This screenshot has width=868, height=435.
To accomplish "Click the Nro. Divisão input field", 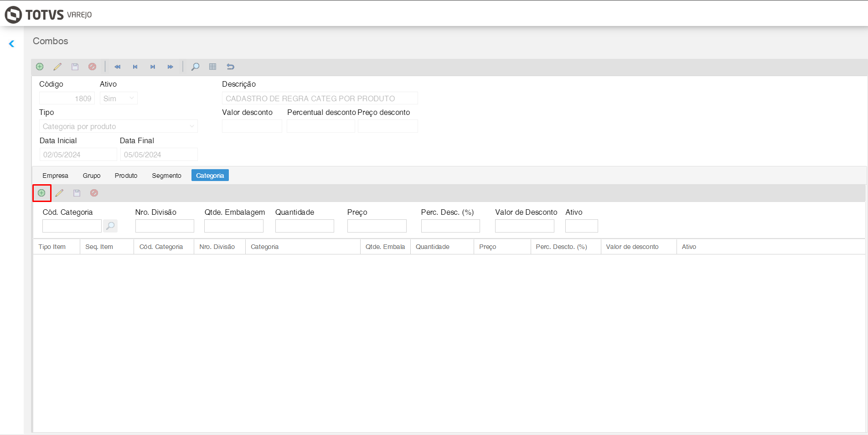I will tap(165, 226).
